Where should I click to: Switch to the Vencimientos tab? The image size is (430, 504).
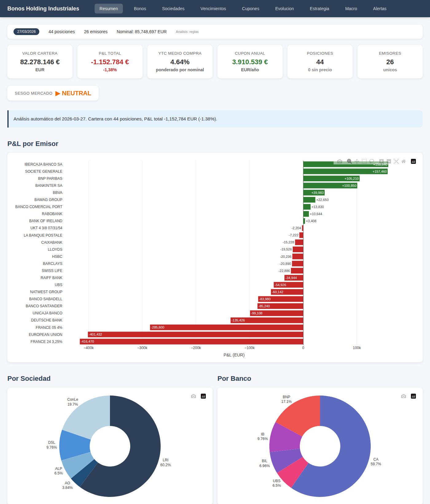(213, 9)
